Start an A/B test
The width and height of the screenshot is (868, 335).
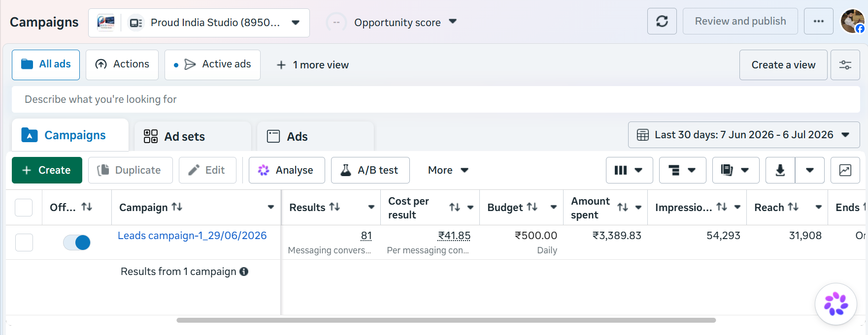tap(370, 170)
